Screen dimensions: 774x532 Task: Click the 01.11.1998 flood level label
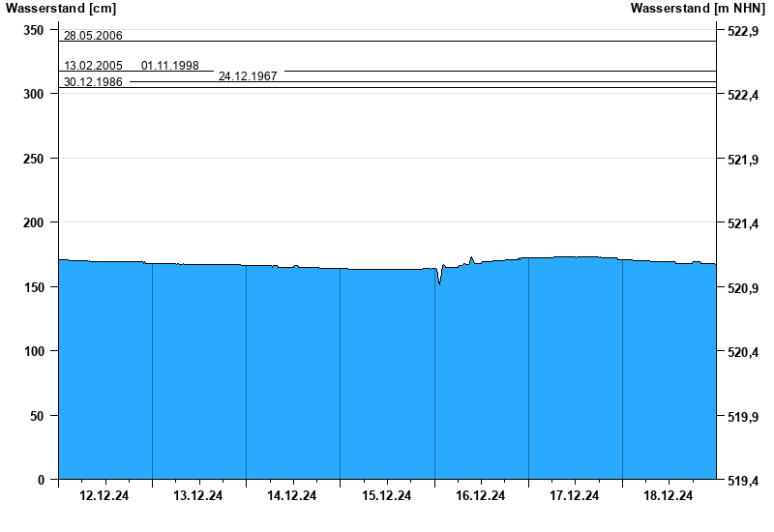click(x=170, y=66)
